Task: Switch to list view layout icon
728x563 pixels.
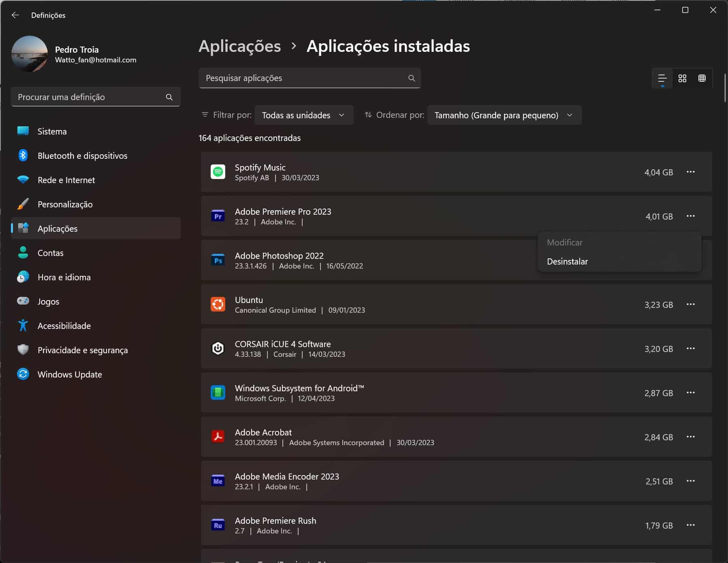Action: (x=662, y=78)
